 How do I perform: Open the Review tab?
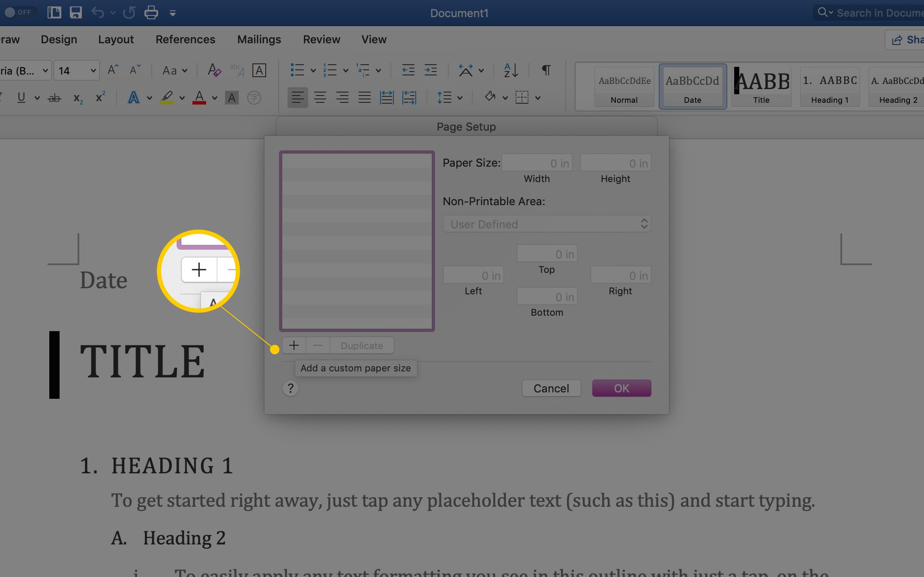point(321,39)
